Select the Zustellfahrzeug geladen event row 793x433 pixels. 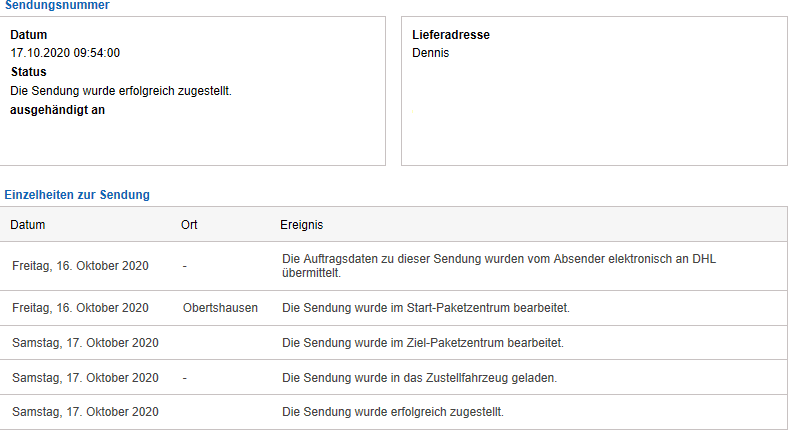coord(420,378)
